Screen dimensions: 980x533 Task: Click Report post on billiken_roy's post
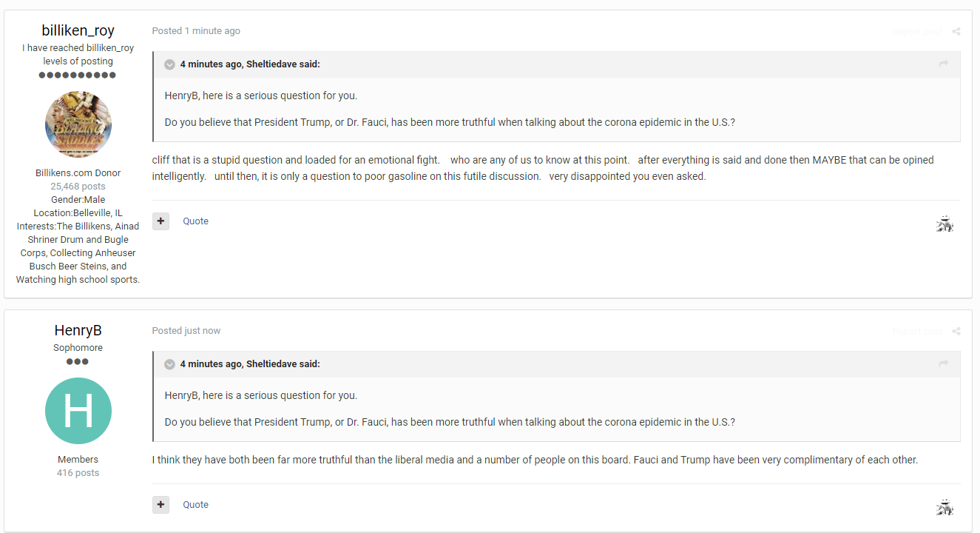[917, 31]
